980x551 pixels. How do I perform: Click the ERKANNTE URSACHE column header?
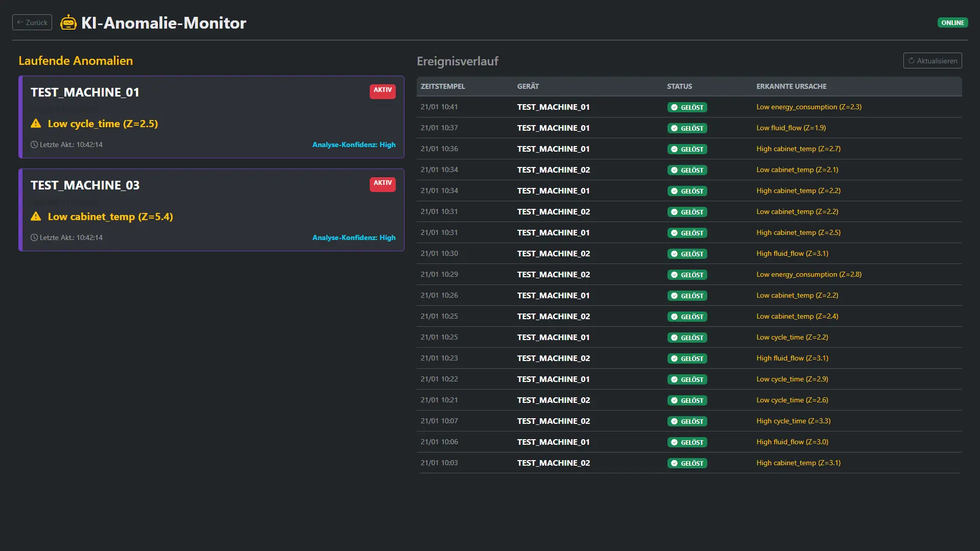click(x=791, y=86)
